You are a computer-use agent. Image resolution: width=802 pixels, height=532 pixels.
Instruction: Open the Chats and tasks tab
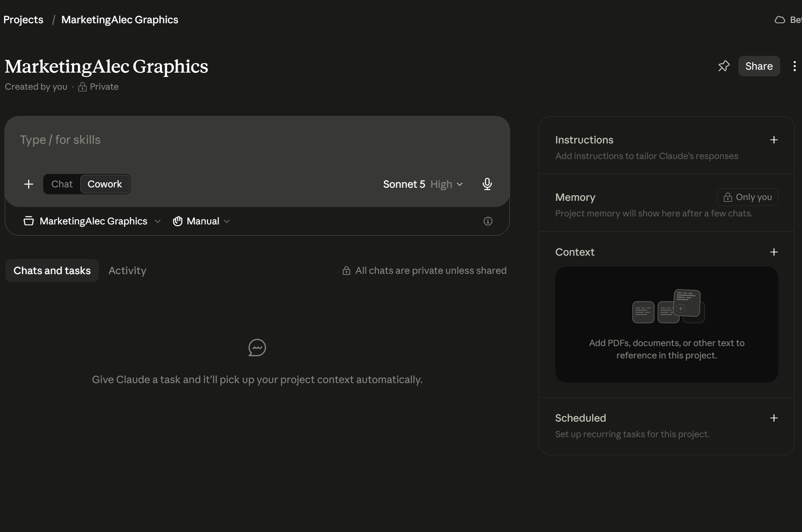pyautogui.click(x=52, y=271)
